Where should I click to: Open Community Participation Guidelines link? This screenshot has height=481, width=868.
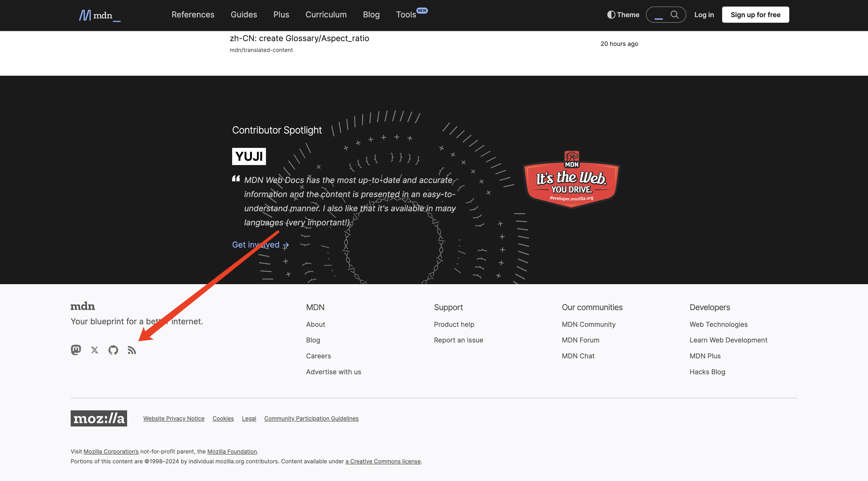pos(311,418)
